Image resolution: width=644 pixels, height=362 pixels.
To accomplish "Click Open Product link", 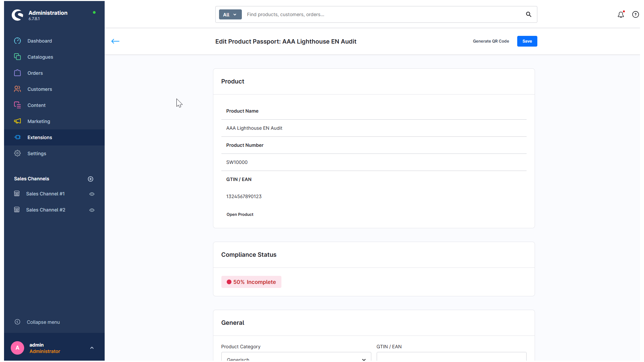I will click(x=240, y=215).
